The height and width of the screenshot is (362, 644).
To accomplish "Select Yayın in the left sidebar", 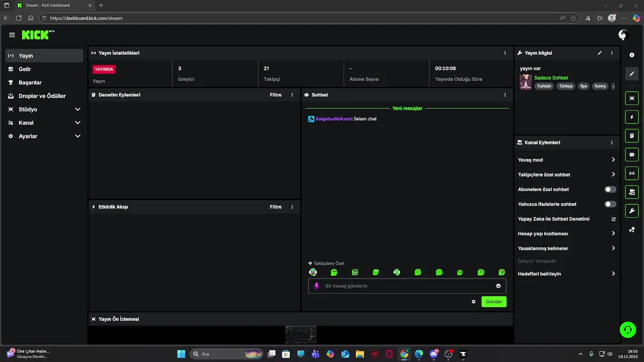I will (x=44, y=56).
